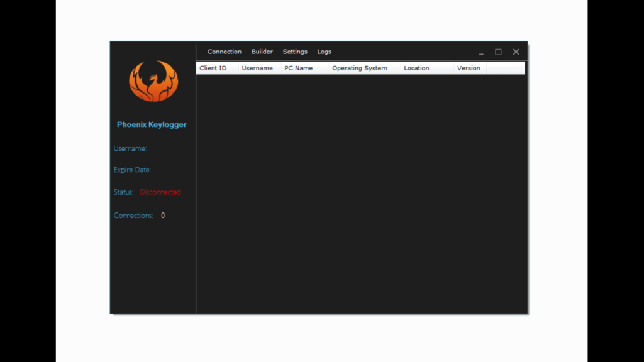Click the Status: label
644x362 pixels.
124,192
